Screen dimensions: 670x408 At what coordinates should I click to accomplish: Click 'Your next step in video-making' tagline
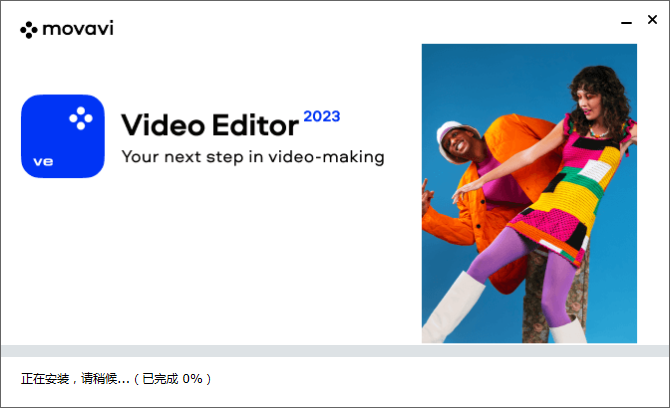(253, 157)
